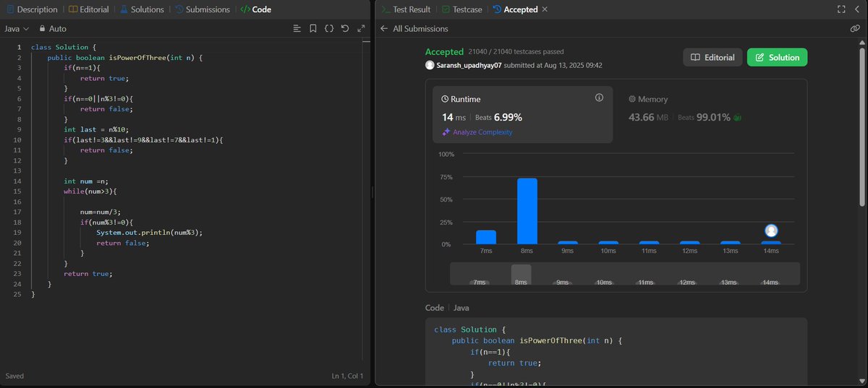The image size is (868, 388).
Task: Click the 'Java' label under Code heading
Action: (461, 308)
